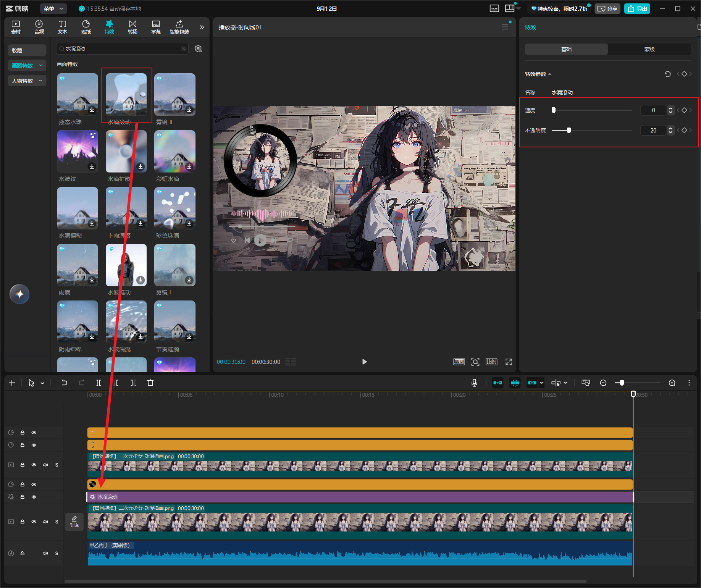Click the 速度 value field
The image size is (701, 588).
point(653,110)
